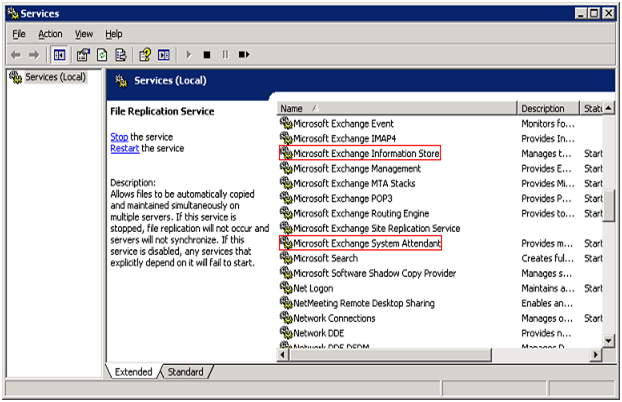Click the Help question mark toolbar icon
This screenshot has height=402, width=622.
145,55
